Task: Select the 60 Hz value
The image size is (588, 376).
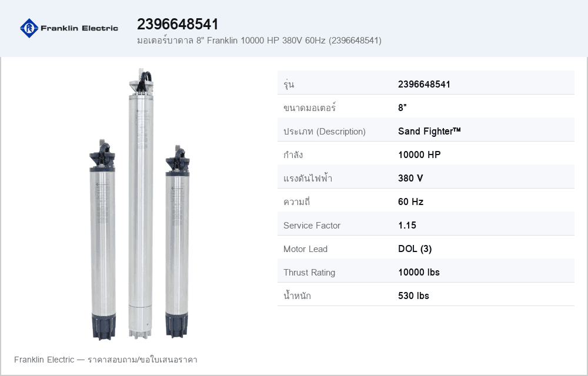Action: click(410, 202)
